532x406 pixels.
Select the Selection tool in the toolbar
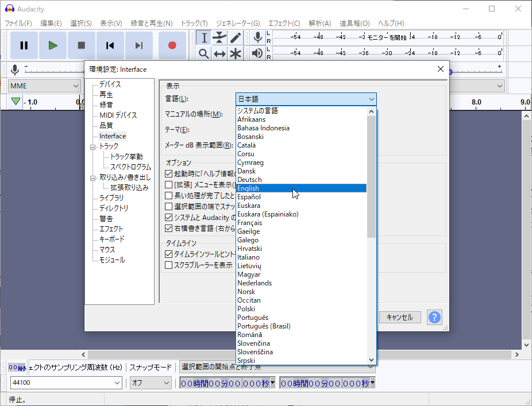(x=203, y=37)
